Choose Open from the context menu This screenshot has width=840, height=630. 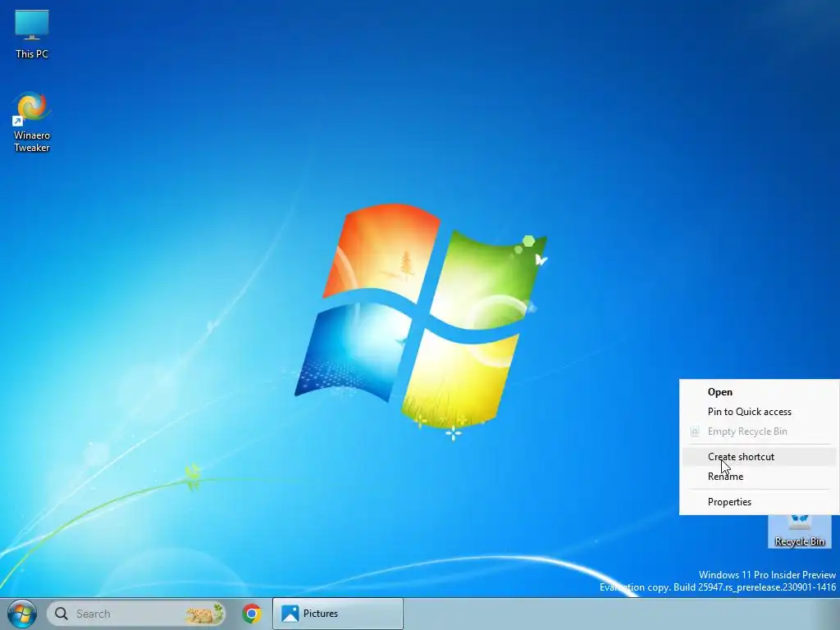click(759, 391)
